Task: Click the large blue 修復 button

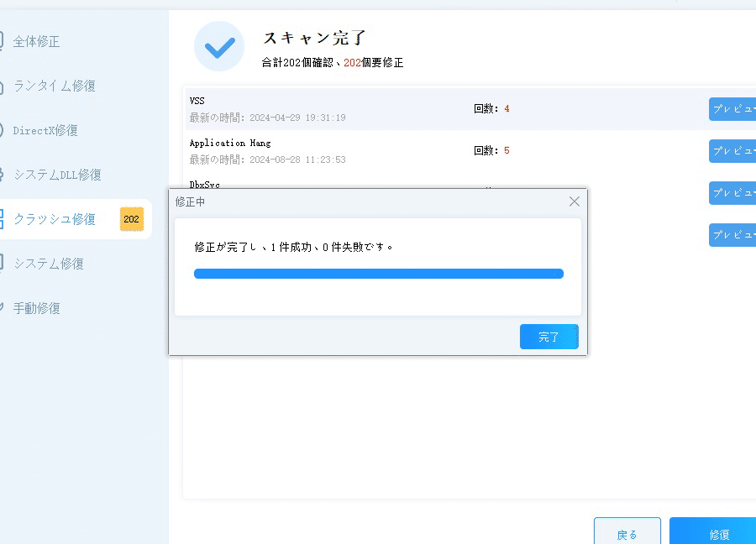Action: (x=716, y=534)
